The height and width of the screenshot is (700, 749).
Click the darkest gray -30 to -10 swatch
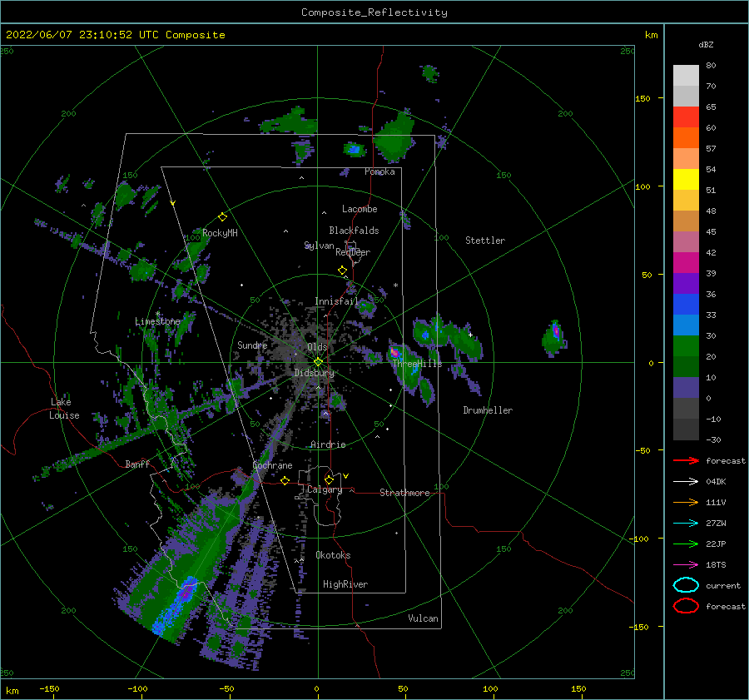click(x=686, y=429)
